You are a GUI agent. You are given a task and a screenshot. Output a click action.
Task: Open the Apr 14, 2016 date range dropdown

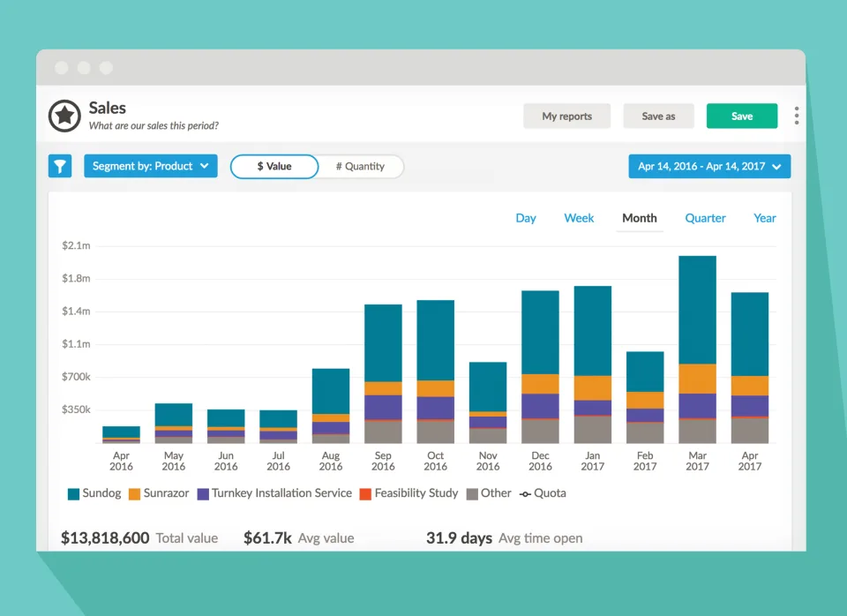[709, 167]
